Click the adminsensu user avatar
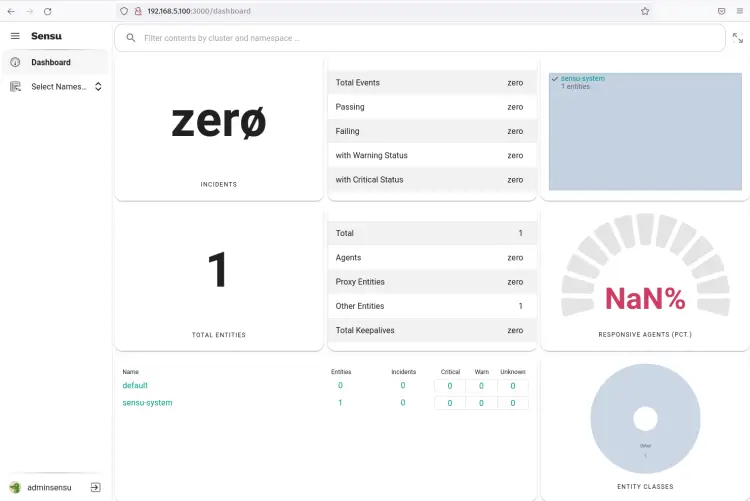Screen dimensions: 750x501 [15, 487]
